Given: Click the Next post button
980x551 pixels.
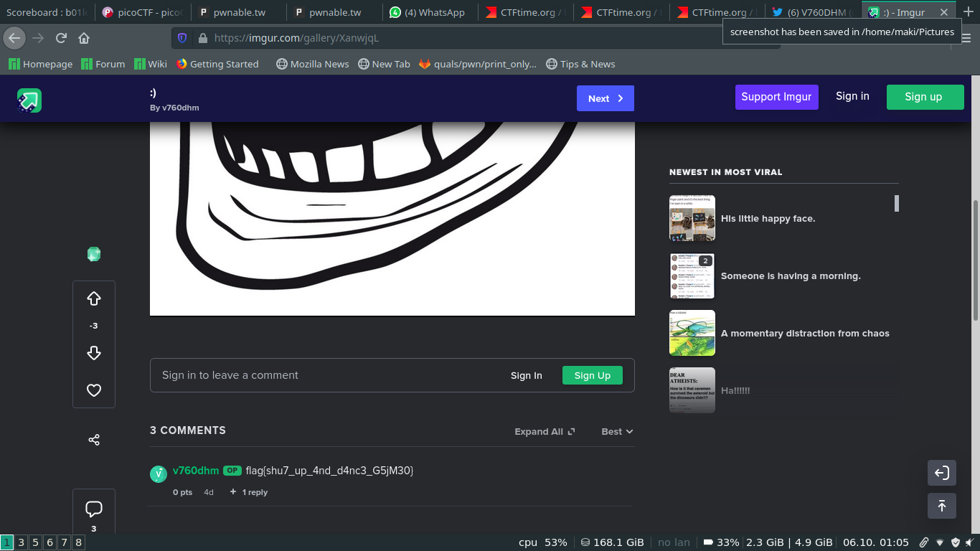Looking at the screenshot, I should (x=606, y=98).
